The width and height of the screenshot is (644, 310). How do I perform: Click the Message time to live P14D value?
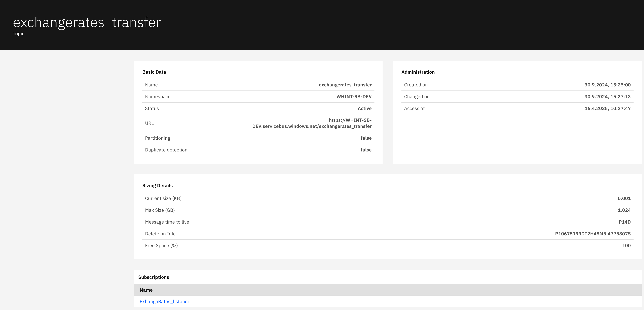tap(624, 222)
